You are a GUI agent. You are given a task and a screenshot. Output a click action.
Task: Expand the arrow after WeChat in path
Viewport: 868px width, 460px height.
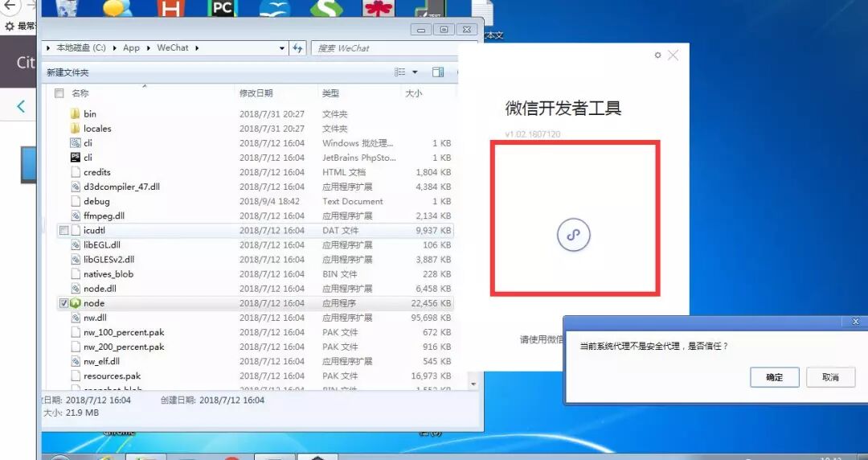coord(197,48)
